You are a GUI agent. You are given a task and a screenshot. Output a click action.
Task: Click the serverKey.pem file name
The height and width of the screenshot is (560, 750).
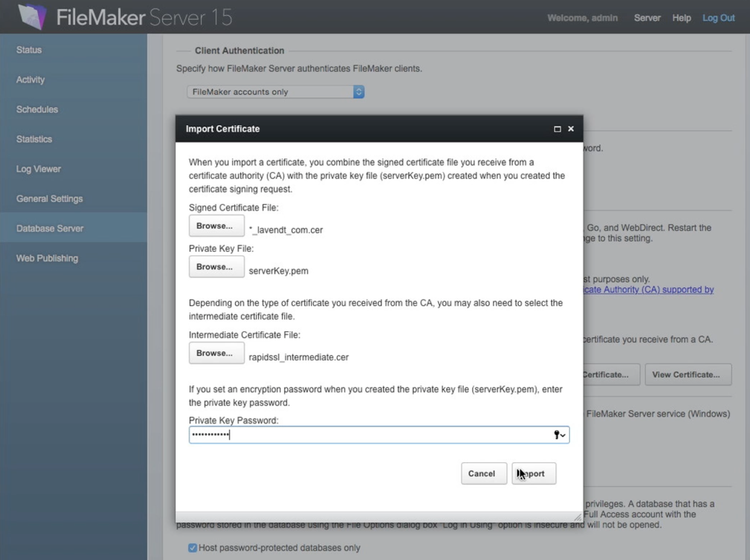(278, 271)
